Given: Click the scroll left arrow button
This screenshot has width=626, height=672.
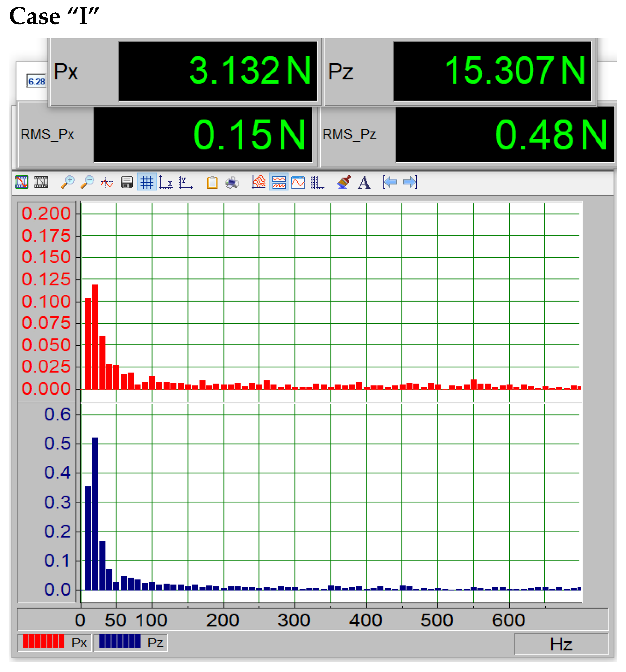Looking at the screenshot, I should pos(390,182).
